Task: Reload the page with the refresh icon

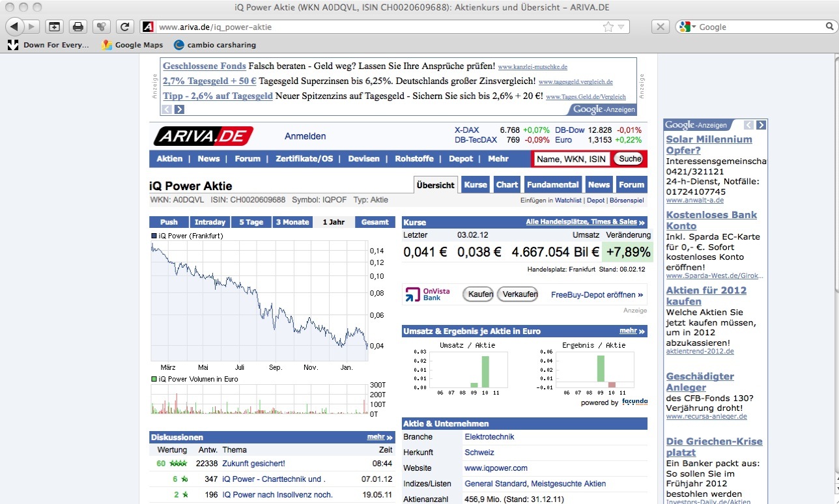Action: (x=124, y=27)
